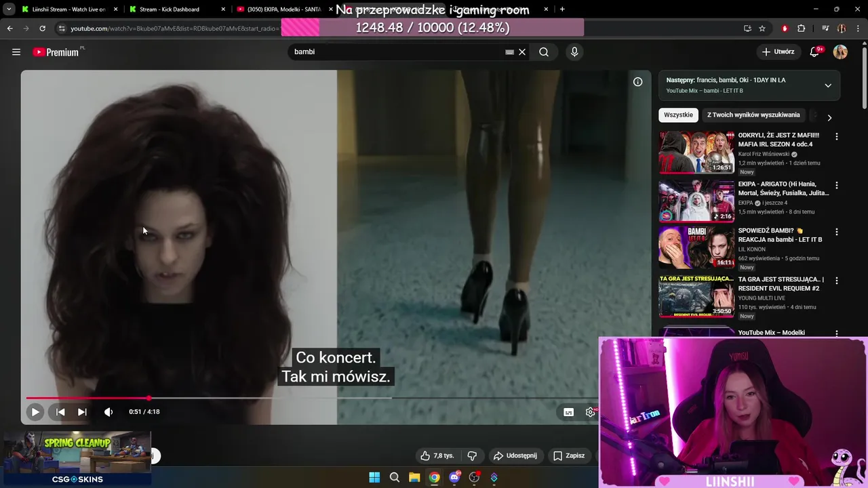Open the account avatar menu
Screen dimensions: 868x488
(840, 52)
